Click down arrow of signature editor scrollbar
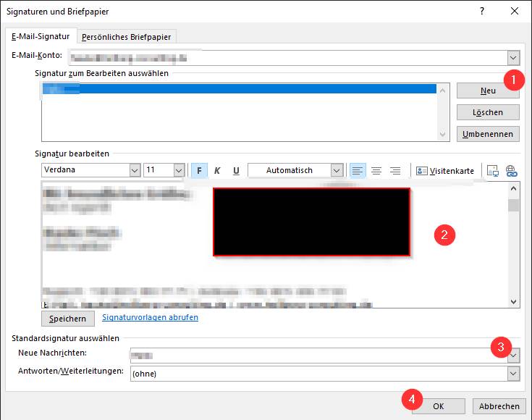 (514, 301)
